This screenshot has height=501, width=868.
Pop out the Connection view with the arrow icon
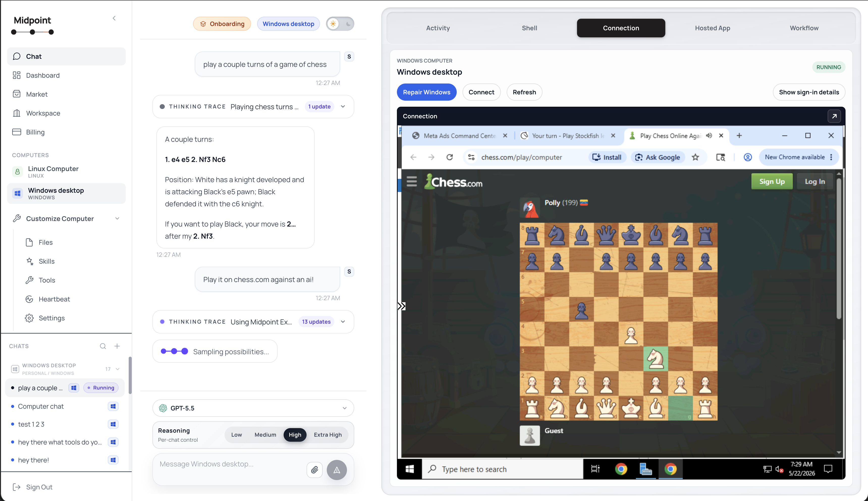[x=834, y=116]
